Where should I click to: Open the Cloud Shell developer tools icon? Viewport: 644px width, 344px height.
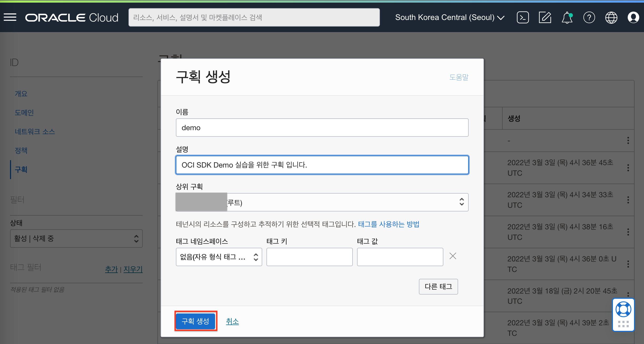pyautogui.click(x=523, y=17)
